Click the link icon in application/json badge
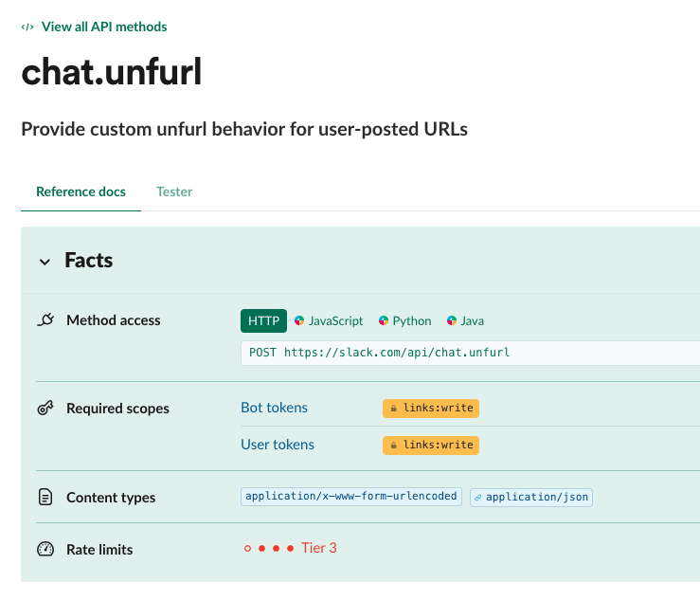This screenshot has width=700, height=601. click(478, 498)
